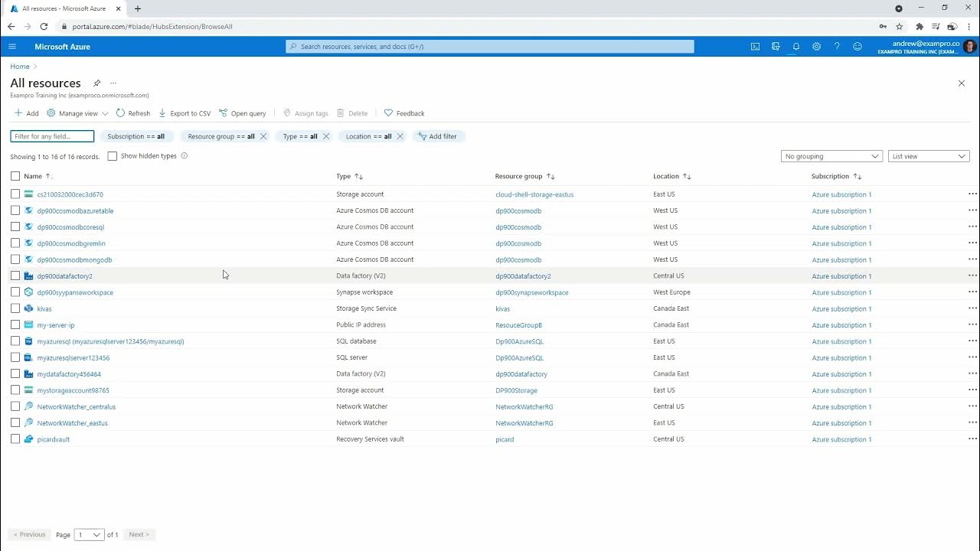
Task: Open dp900cosmodbmongodb resource
Action: click(74, 260)
